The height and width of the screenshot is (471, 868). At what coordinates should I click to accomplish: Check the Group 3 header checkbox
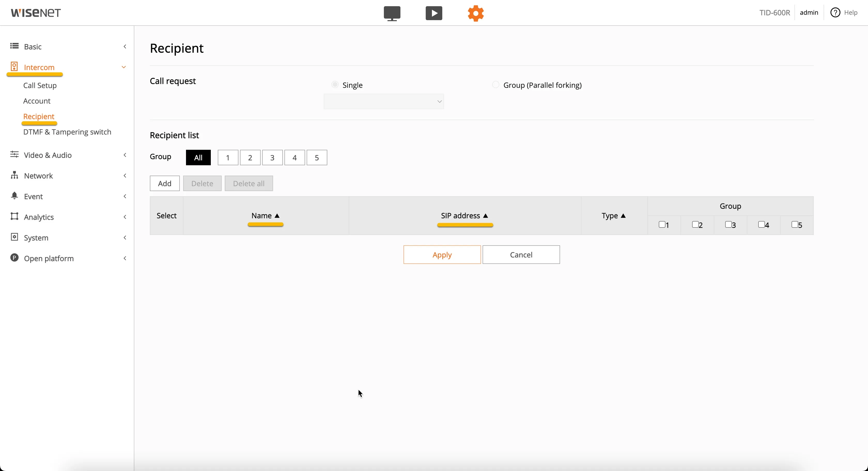coord(728,224)
